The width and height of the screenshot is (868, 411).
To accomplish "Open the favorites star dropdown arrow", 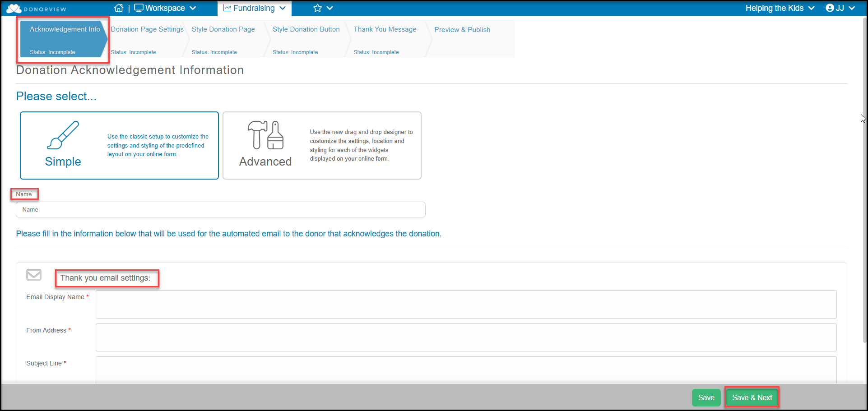I will pos(330,8).
